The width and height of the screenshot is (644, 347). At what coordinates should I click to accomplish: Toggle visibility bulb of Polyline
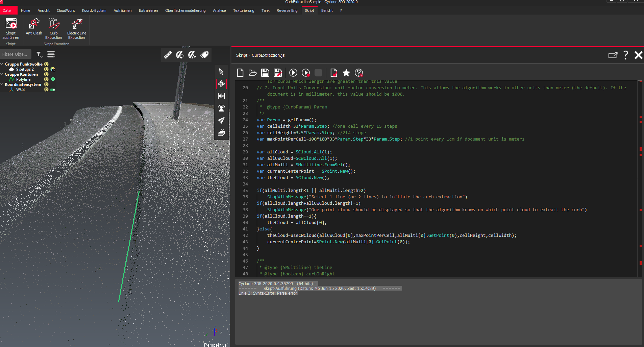pos(46,79)
